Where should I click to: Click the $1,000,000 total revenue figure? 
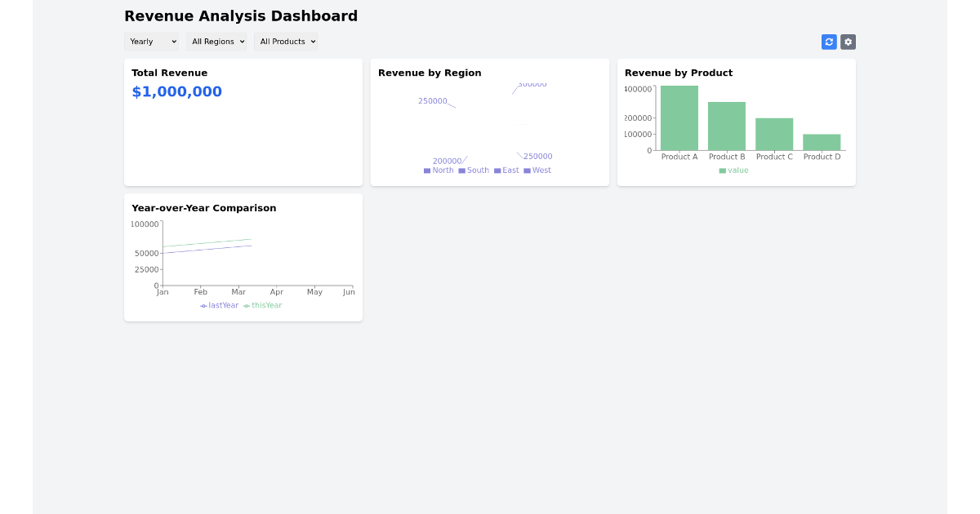176,91
